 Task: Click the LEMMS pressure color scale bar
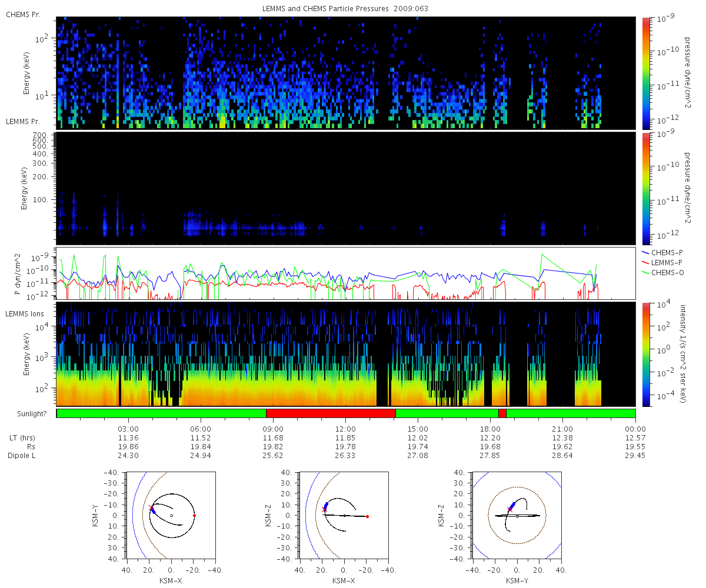645,188
